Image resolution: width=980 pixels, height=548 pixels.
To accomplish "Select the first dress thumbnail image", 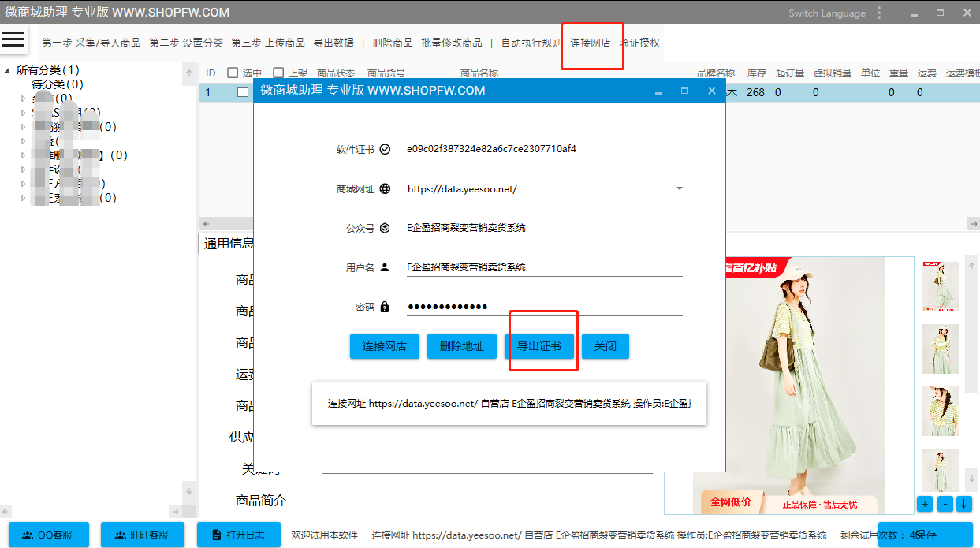I will (940, 287).
